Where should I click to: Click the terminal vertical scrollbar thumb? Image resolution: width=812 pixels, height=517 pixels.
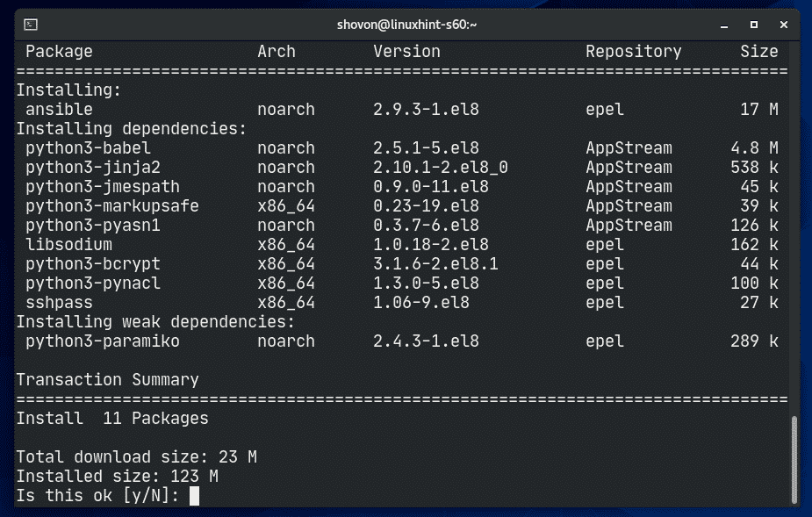(794, 459)
